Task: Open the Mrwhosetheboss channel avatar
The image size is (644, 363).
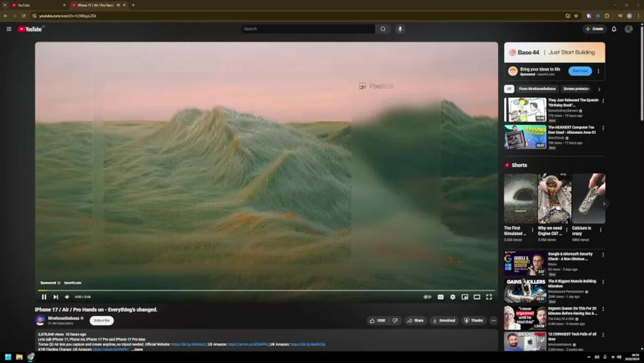Action: 40,320
